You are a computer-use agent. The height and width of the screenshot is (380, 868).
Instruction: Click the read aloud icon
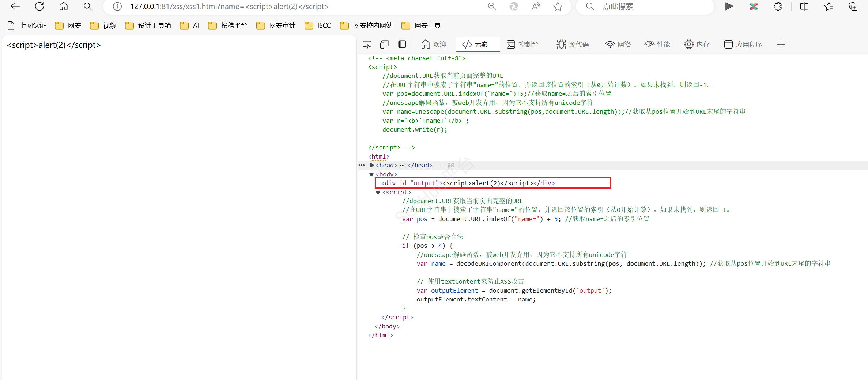click(x=536, y=7)
